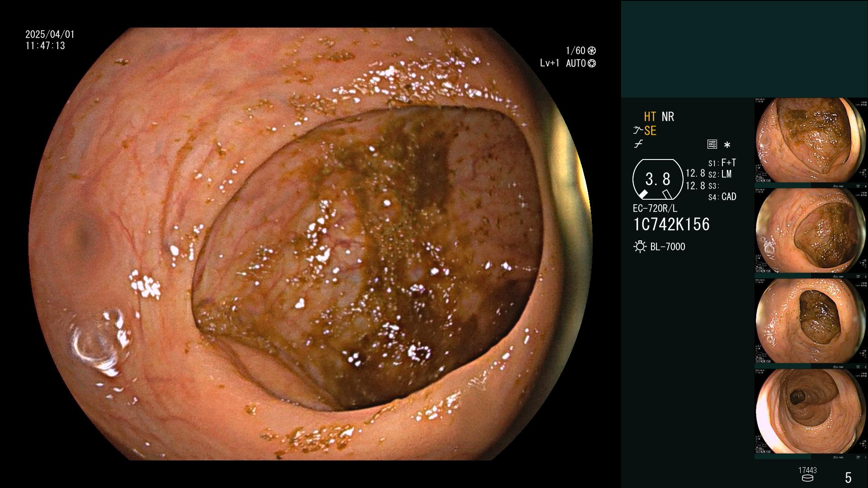Click the storage disk icon under 17443
This screenshot has width=868, height=488.
(807, 478)
